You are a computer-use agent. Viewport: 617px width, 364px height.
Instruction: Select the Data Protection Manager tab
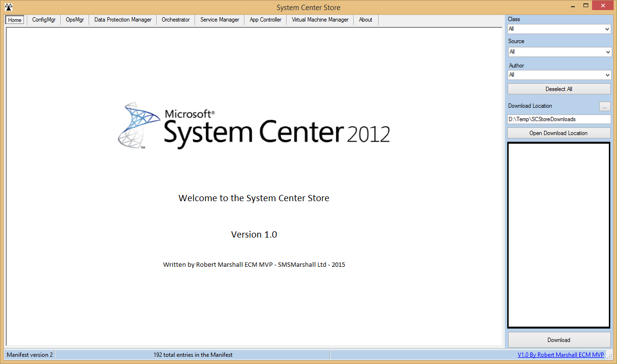pyautogui.click(x=123, y=20)
